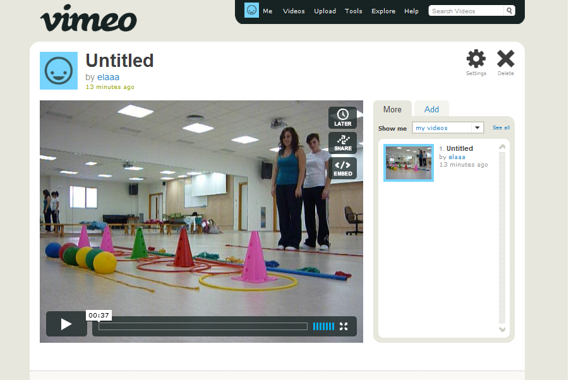Click the Vimeo logo
The width and height of the screenshot is (588, 380).
pos(88,18)
